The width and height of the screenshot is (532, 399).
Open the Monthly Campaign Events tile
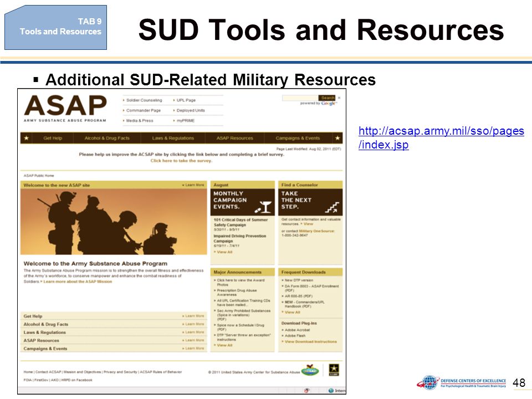pyautogui.click(x=242, y=202)
